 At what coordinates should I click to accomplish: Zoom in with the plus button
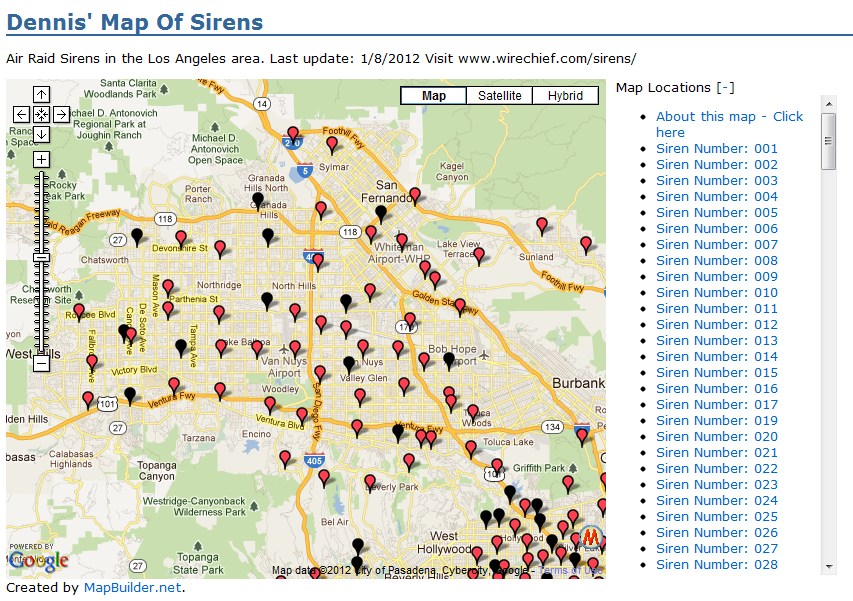(x=40, y=159)
